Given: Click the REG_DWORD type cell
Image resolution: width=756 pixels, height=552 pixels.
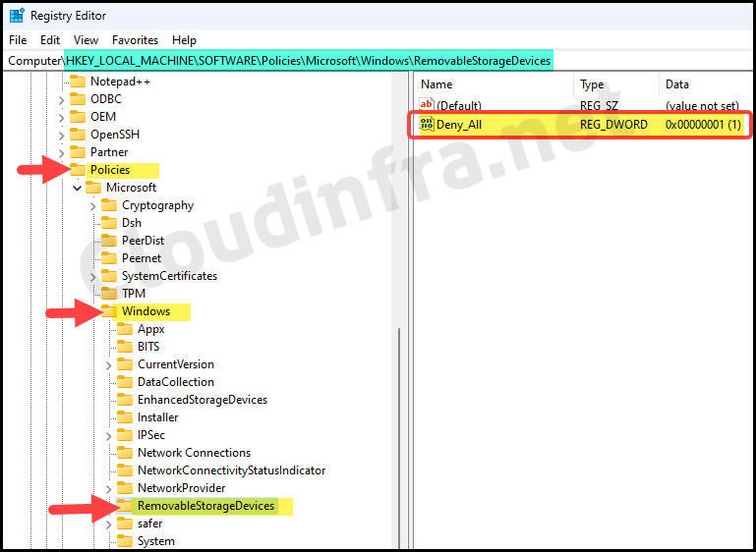Looking at the screenshot, I should 613,125.
